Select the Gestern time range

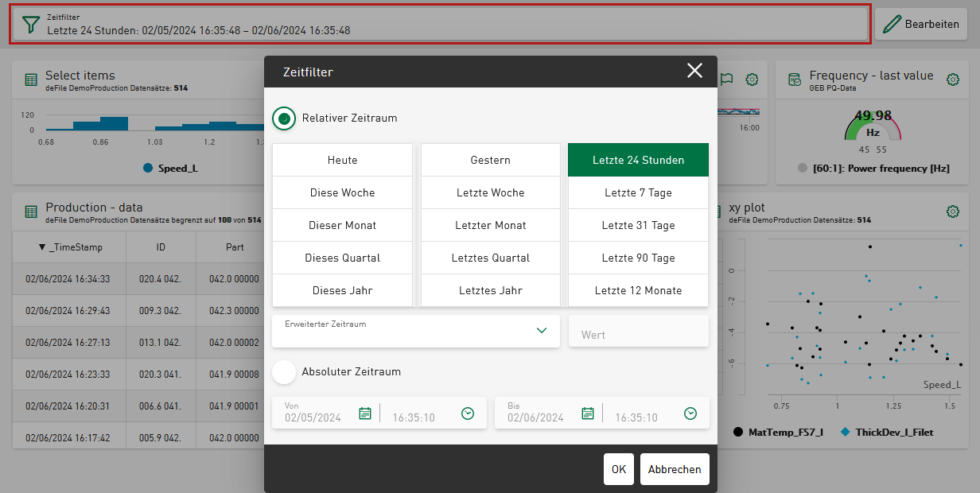490,160
